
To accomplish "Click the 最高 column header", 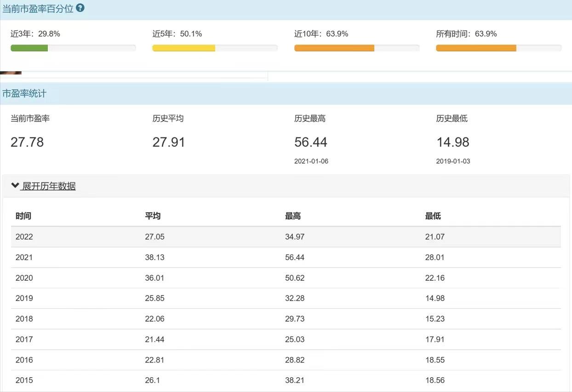I will [x=293, y=216].
